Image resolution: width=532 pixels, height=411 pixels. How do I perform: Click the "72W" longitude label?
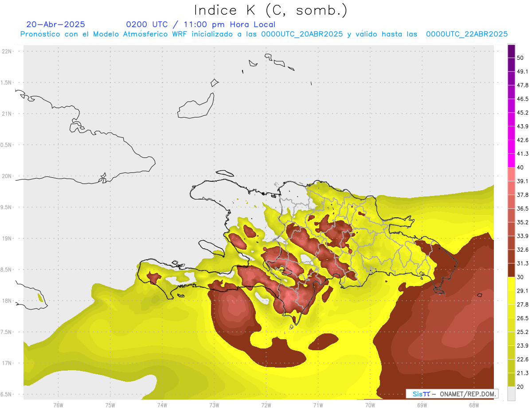tap(266, 405)
